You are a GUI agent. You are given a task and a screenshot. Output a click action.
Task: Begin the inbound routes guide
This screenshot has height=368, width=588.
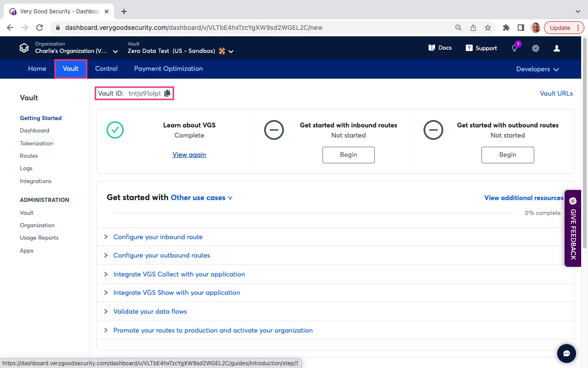349,155
